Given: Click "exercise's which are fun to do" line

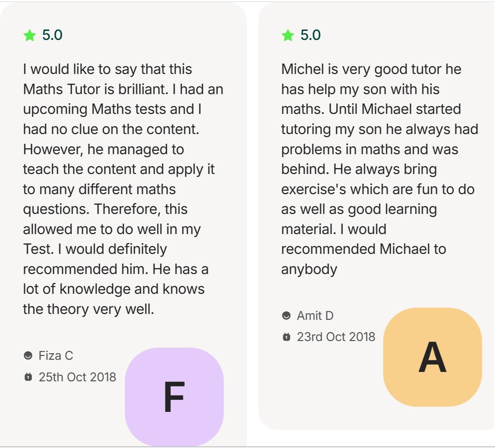Looking at the screenshot, I should (378, 189).
